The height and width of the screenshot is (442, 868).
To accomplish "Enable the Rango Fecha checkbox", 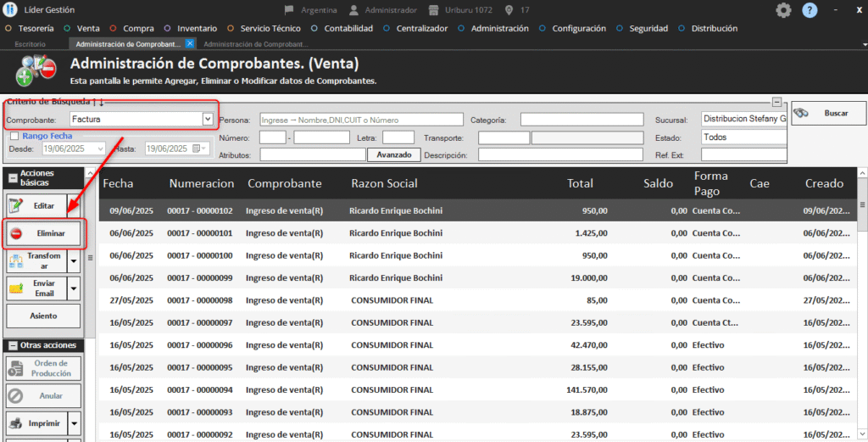I will click(x=14, y=136).
